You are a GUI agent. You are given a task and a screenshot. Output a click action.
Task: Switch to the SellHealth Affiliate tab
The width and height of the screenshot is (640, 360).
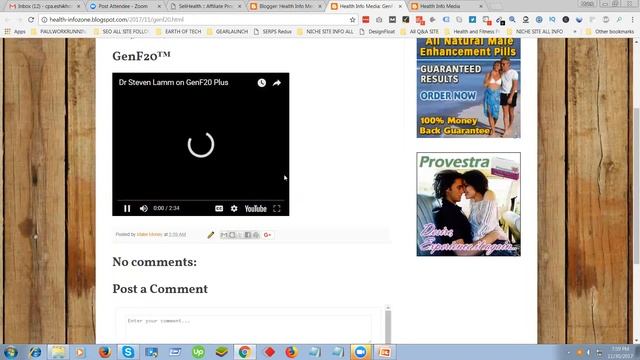pos(205,6)
